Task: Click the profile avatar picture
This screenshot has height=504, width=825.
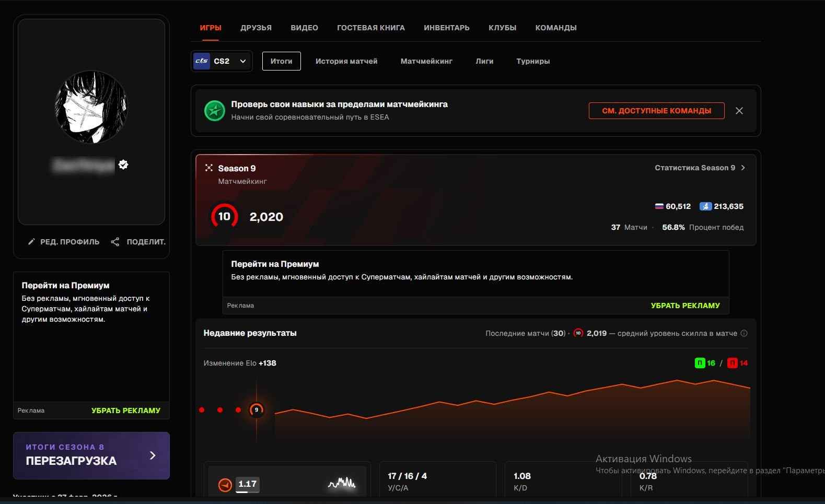Action: click(91, 107)
